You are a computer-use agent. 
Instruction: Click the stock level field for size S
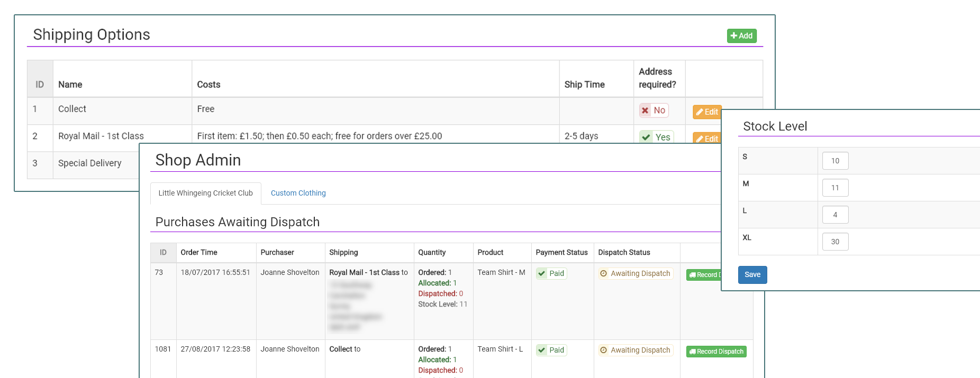pos(835,161)
